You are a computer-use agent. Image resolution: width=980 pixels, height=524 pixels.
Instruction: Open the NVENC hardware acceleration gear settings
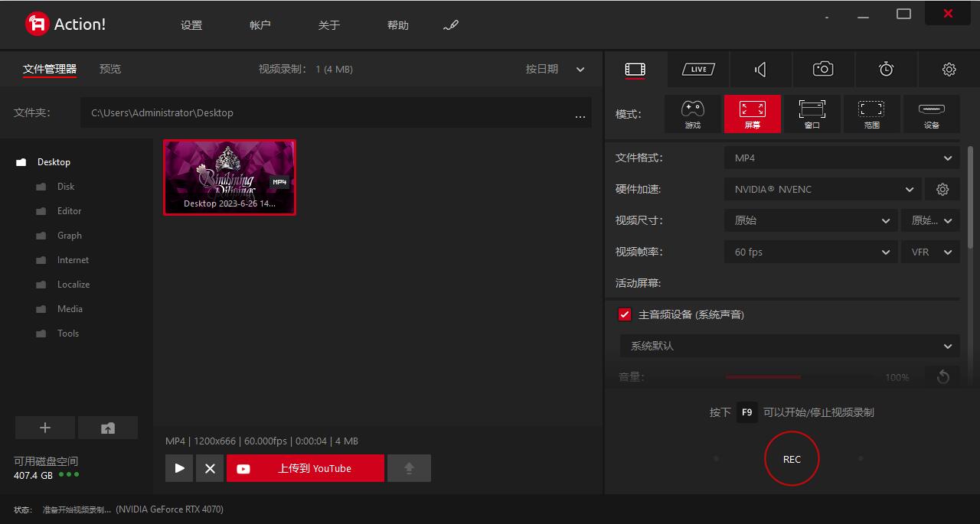click(942, 189)
